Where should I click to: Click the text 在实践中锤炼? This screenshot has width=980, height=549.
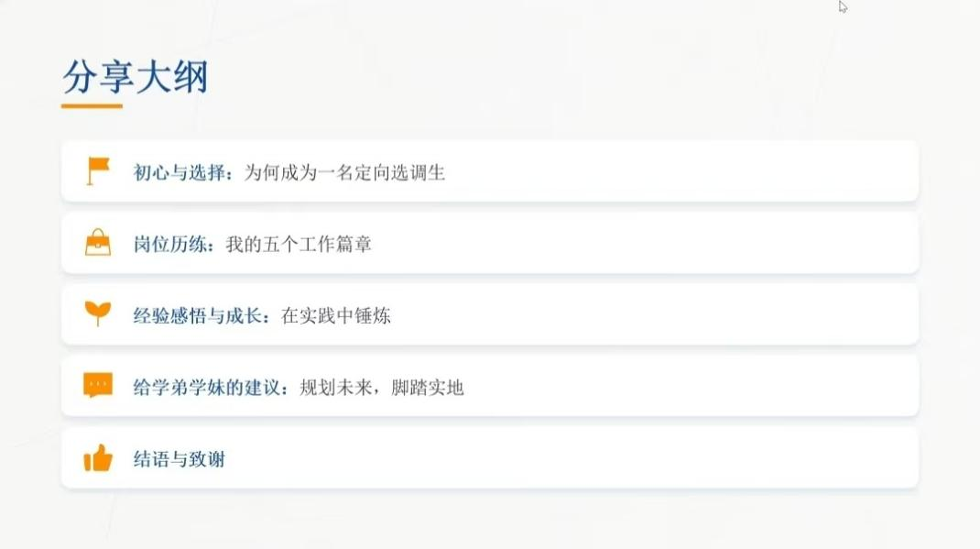(336, 315)
